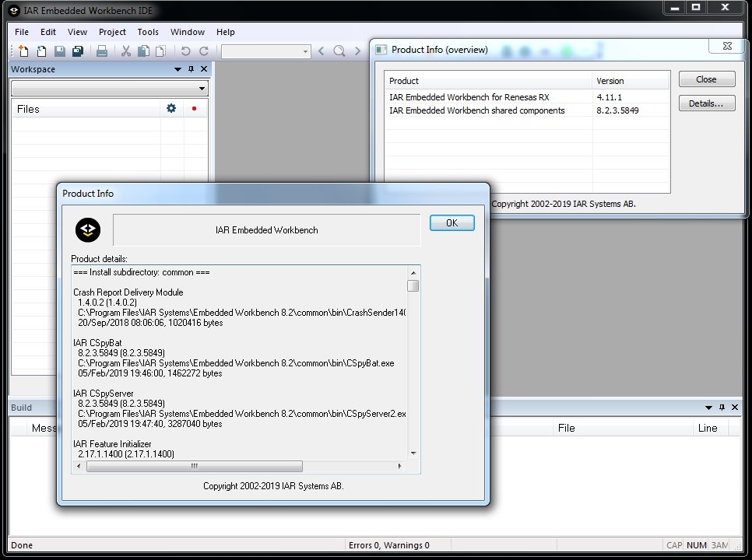Open the Edit menu
Viewport: 752px width, 560px height.
coord(48,32)
